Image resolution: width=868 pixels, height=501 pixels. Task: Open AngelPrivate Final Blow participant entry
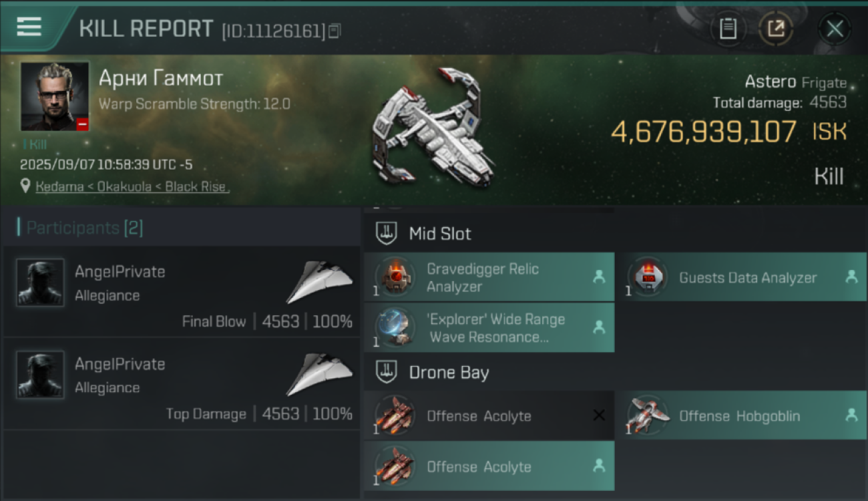[x=182, y=292]
